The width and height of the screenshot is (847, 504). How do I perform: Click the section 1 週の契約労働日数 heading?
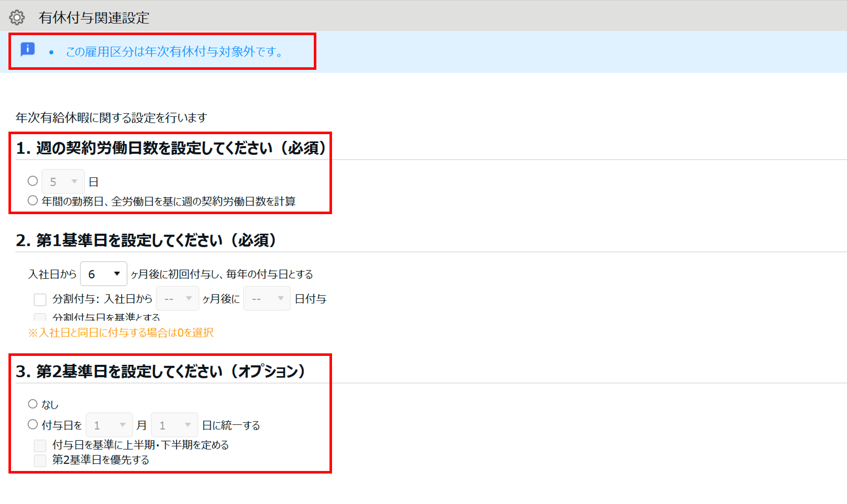coord(171,148)
